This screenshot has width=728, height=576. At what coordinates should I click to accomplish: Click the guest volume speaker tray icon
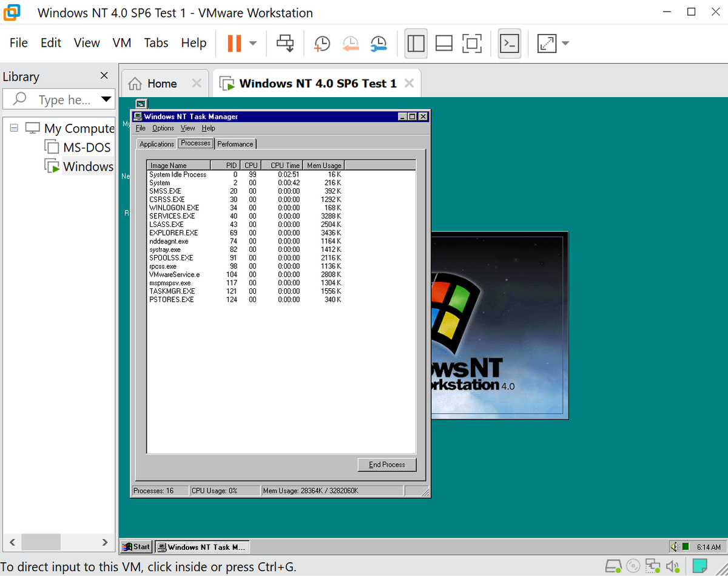(x=675, y=547)
